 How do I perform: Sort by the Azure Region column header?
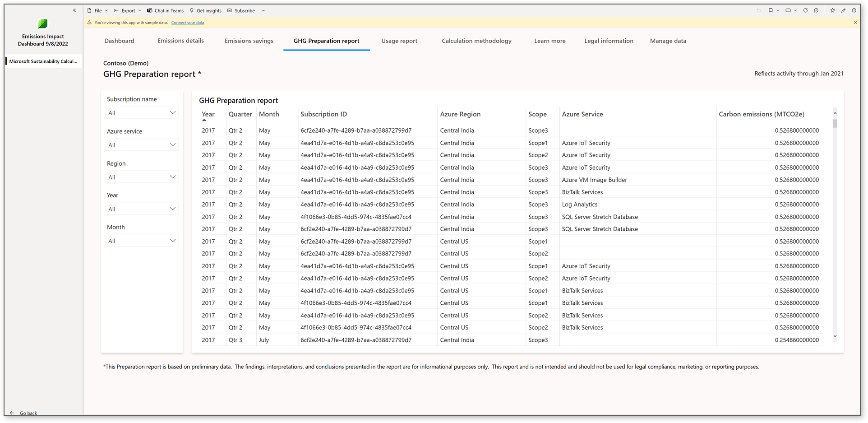[460, 114]
